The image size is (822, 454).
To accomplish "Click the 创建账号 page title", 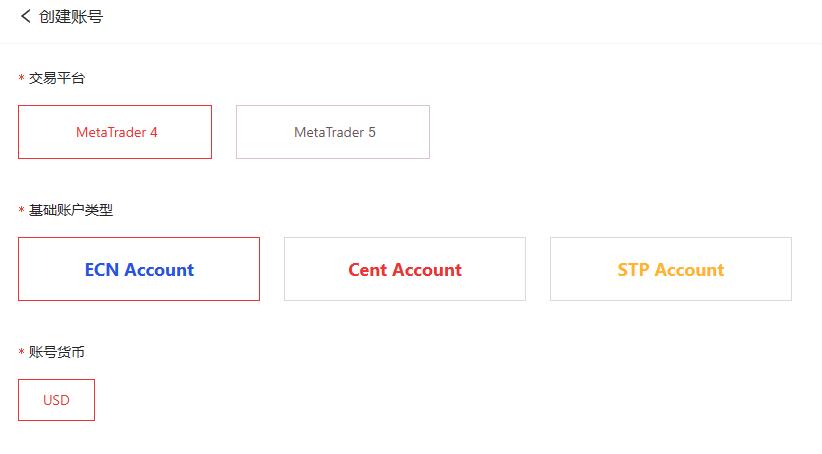I will click(70, 17).
